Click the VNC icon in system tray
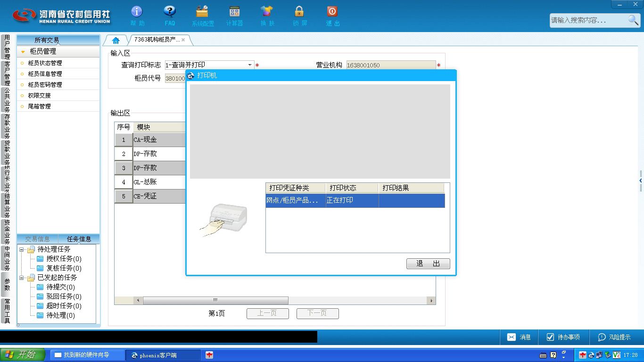This screenshot has height=362, width=644. click(616, 355)
